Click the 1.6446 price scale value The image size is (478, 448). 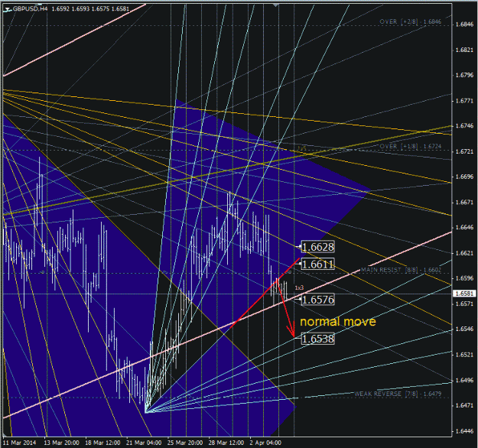[x=464, y=431]
